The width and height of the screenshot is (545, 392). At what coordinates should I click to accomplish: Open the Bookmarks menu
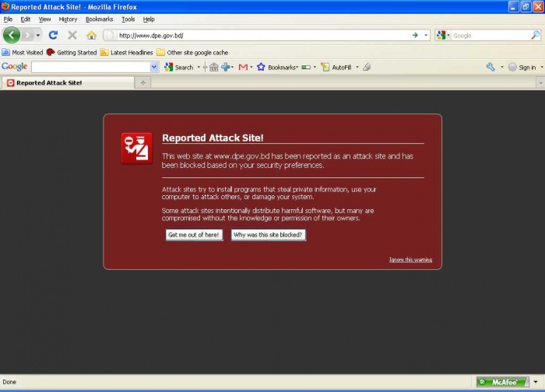pos(99,19)
